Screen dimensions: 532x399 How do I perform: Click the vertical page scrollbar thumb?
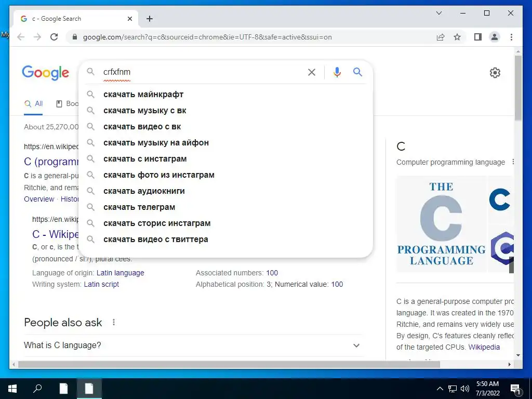pyautogui.click(x=518, y=88)
